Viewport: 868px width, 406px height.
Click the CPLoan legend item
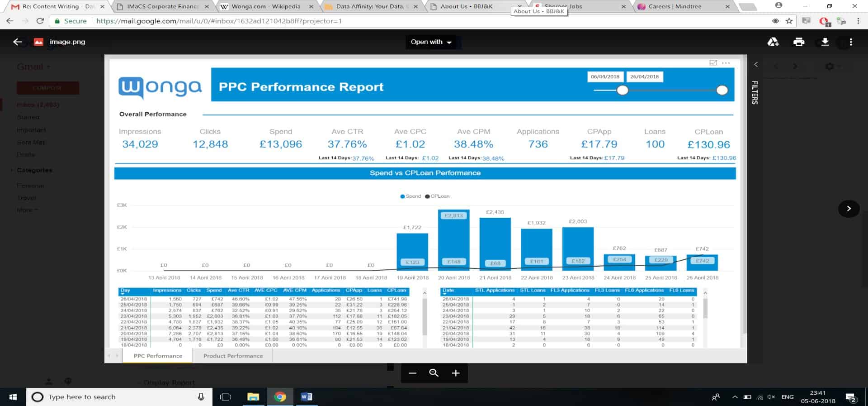(437, 196)
